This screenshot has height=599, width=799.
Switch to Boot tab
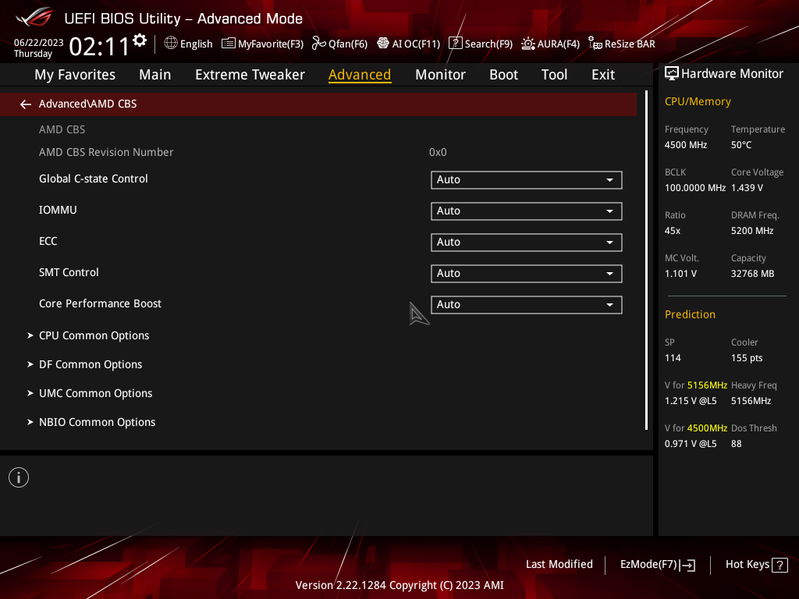pyautogui.click(x=503, y=75)
